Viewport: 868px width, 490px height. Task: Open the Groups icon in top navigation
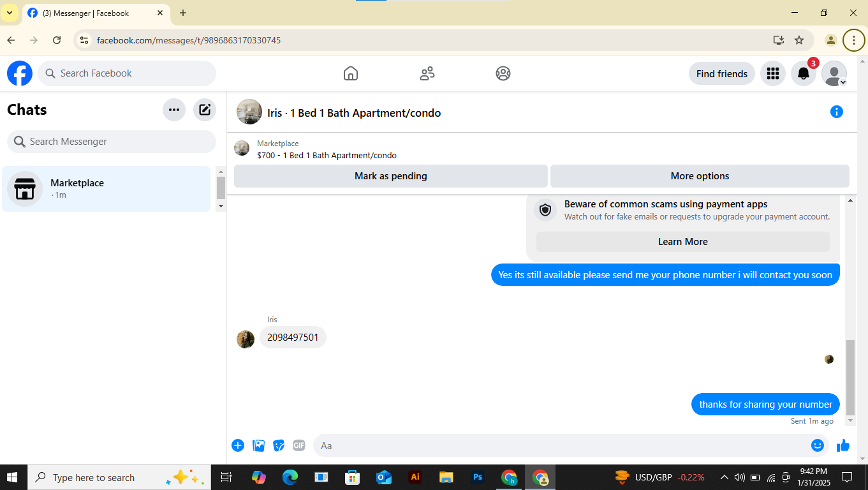pos(503,73)
